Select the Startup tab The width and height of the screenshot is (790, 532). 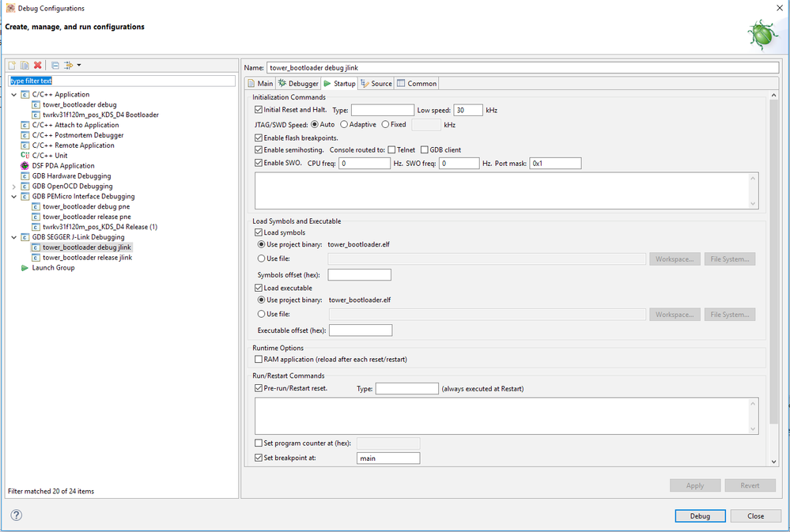coord(339,84)
